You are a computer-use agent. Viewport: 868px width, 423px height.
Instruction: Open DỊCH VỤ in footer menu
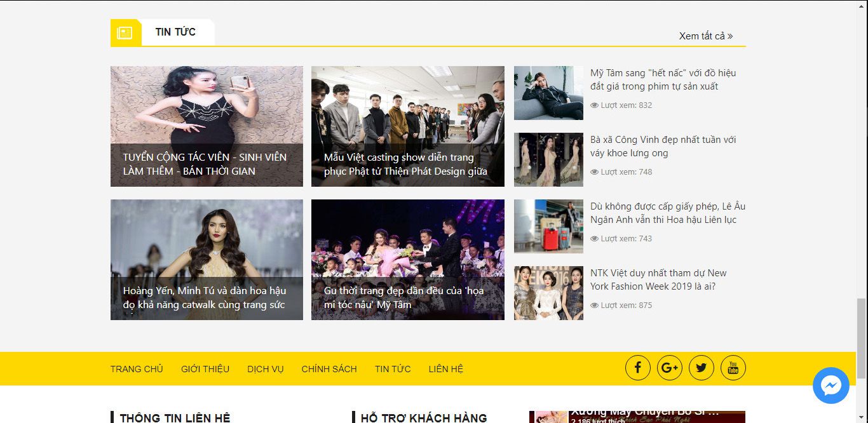click(x=266, y=369)
